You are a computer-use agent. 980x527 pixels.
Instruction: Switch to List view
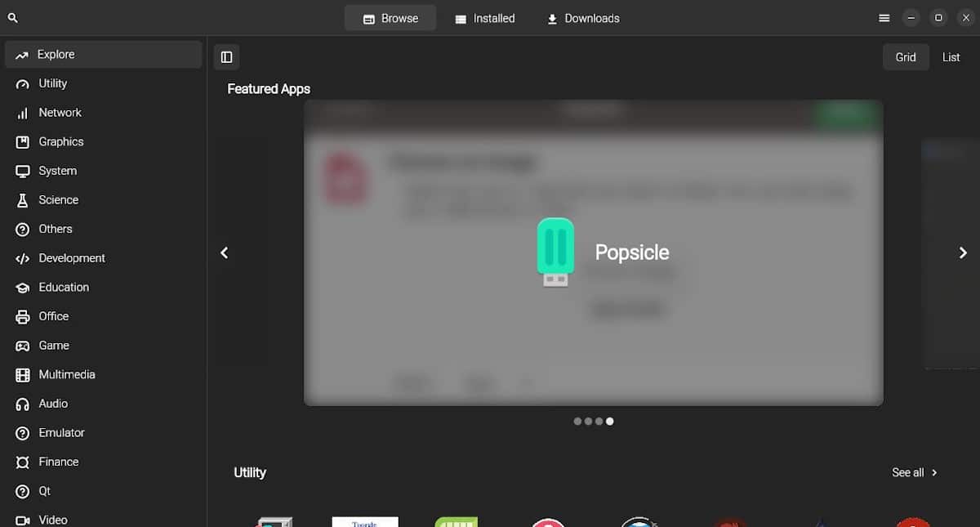coord(951,56)
